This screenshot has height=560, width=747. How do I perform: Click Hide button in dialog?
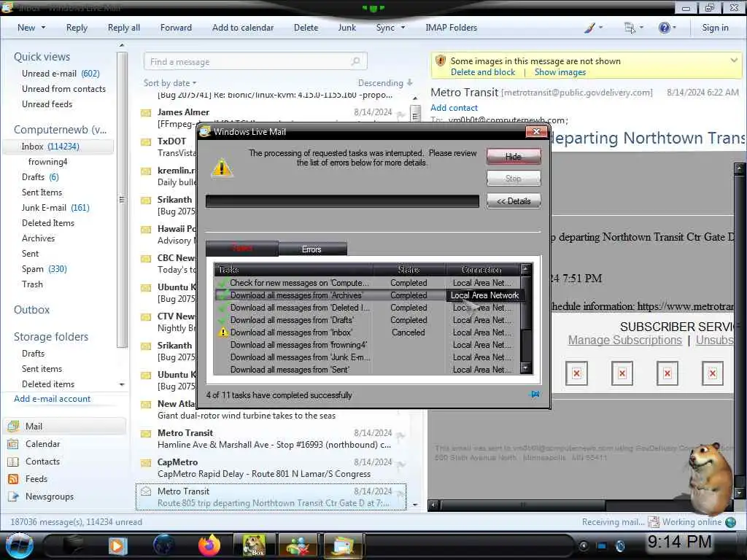click(514, 157)
